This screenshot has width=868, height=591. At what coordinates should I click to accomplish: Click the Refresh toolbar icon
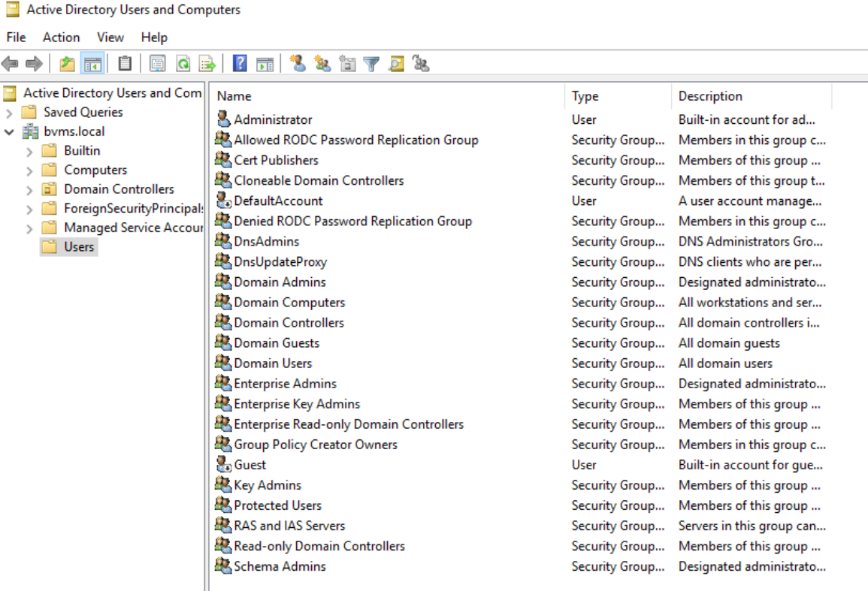pyautogui.click(x=183, y=64)
